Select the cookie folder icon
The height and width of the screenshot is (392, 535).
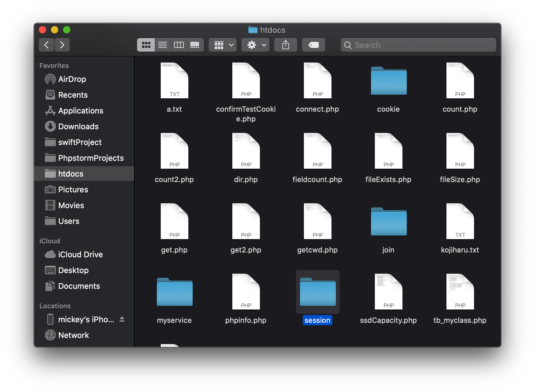389,81
